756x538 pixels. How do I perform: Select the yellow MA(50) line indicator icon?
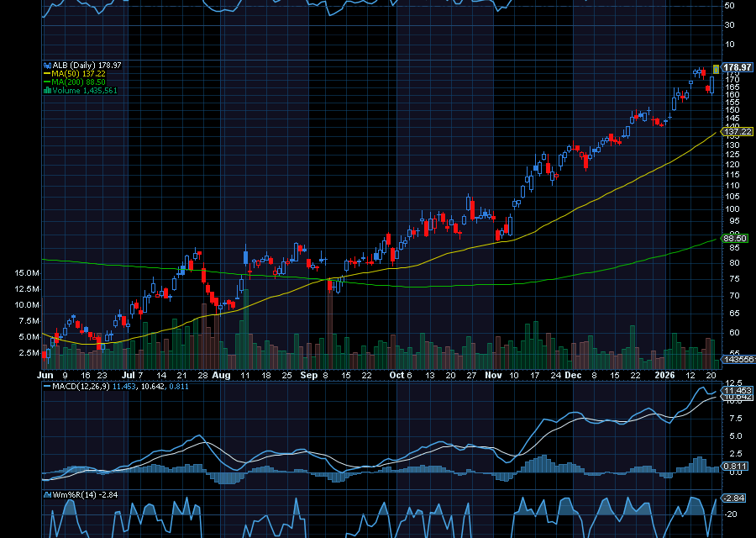pyautogui.click(x=47, y=72)
